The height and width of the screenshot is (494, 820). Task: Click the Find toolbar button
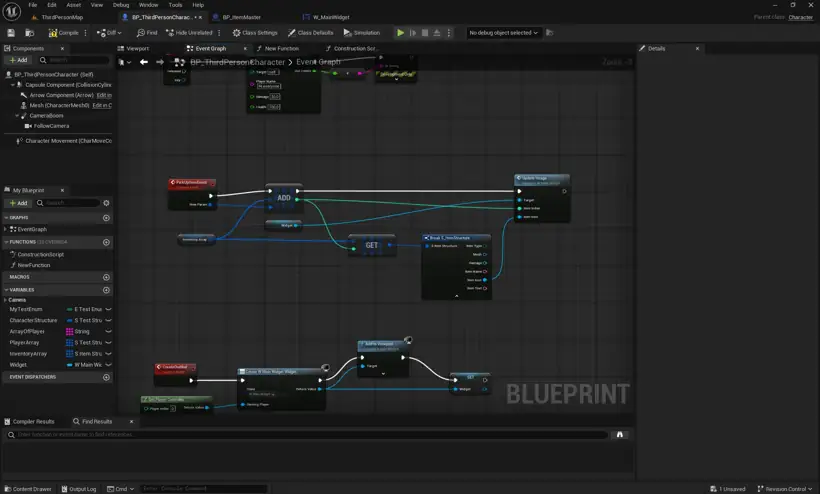[x=147, y=33]
